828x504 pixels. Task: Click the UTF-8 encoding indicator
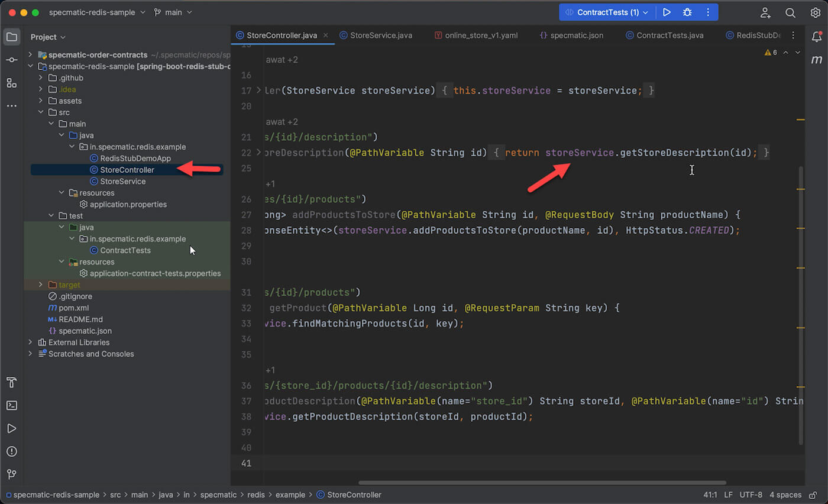click(751, 495)
